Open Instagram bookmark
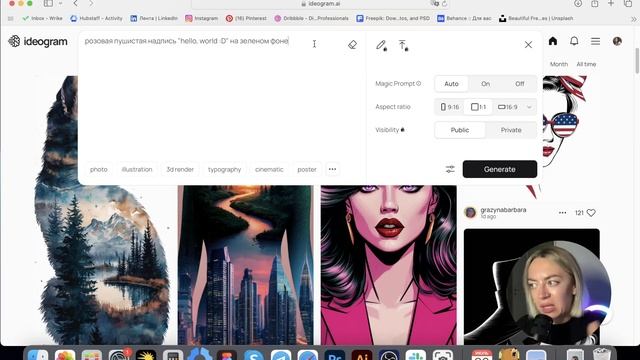This screenshot has height=360, width=640. tap(201, 18)
